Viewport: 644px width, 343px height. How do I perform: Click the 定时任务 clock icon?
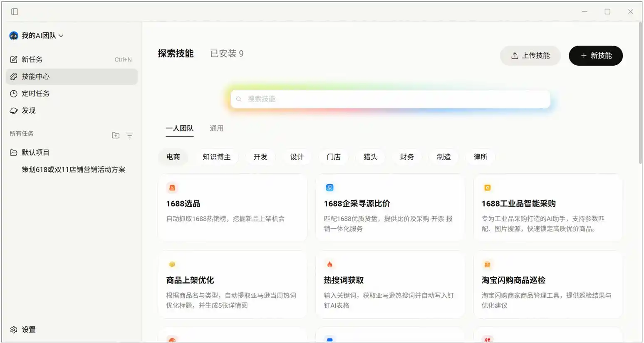tap(14, 94)
